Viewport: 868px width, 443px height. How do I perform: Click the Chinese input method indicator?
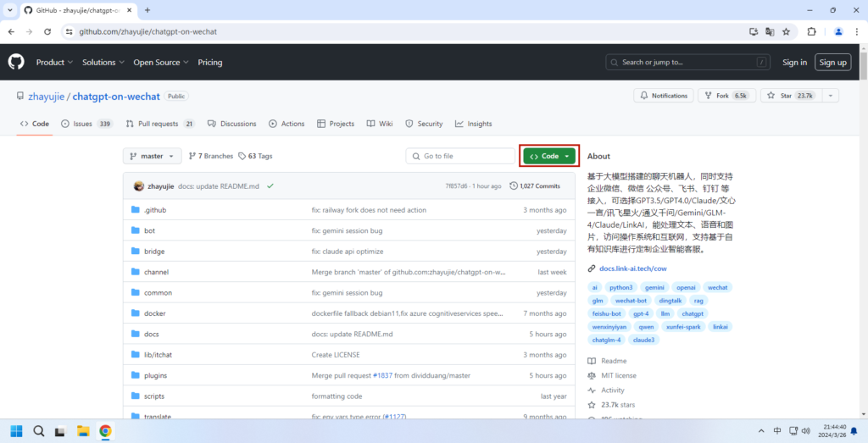pos(777,431)
